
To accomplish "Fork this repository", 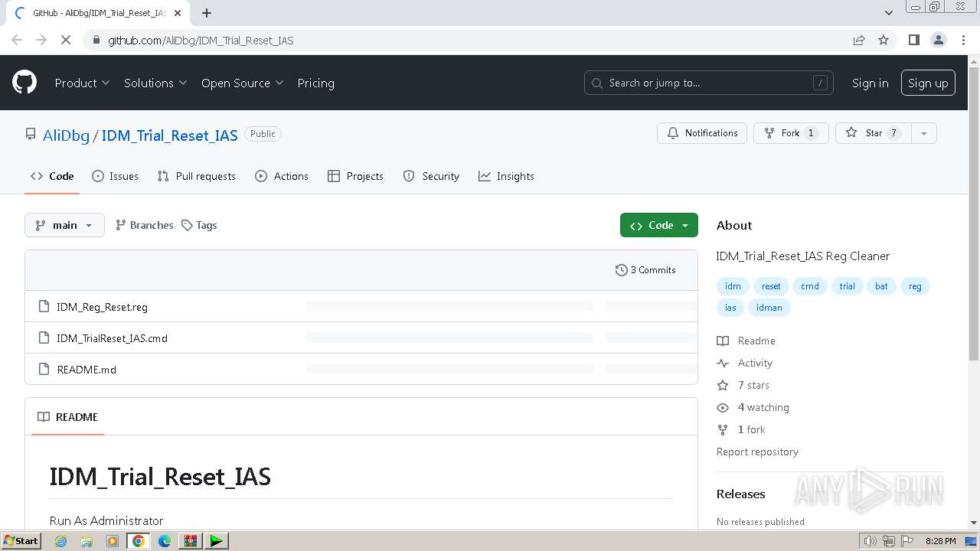I will tap(791, 133).
